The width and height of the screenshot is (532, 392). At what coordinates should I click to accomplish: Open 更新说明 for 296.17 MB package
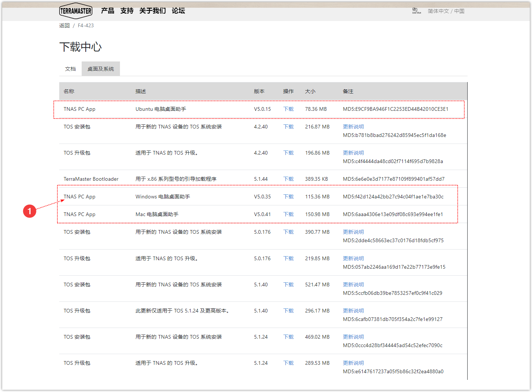pos(353,311)
